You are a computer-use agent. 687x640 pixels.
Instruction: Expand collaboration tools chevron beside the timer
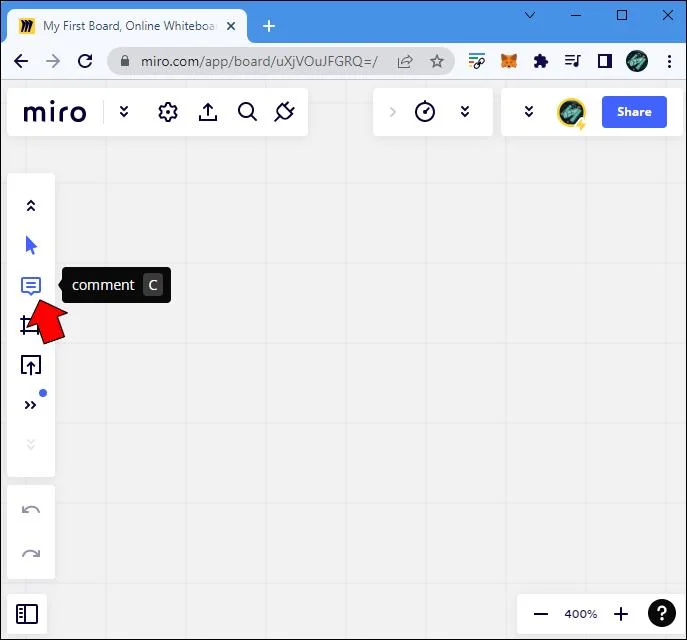[465, 112]
